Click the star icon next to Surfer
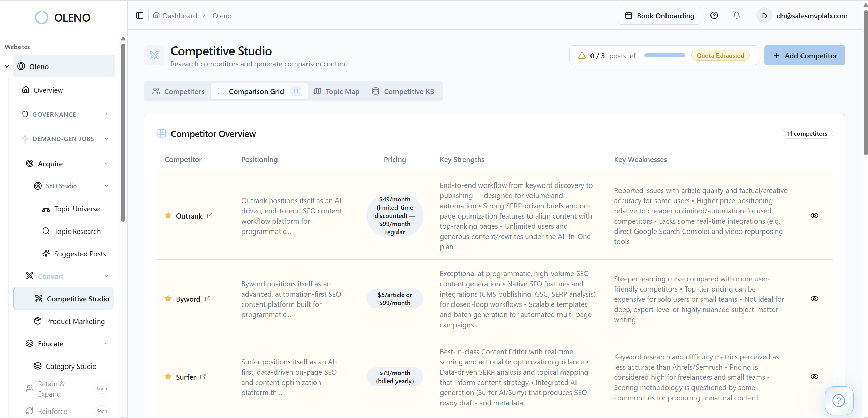Image resolution: width=868 pixels, height=418 pixels. point(168,377)
